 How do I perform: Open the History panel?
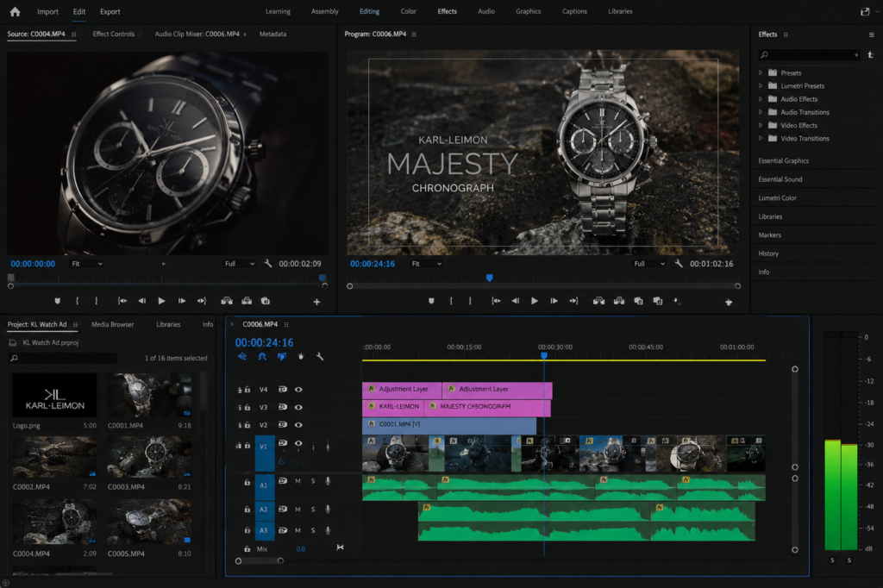(x=768, y=253)
